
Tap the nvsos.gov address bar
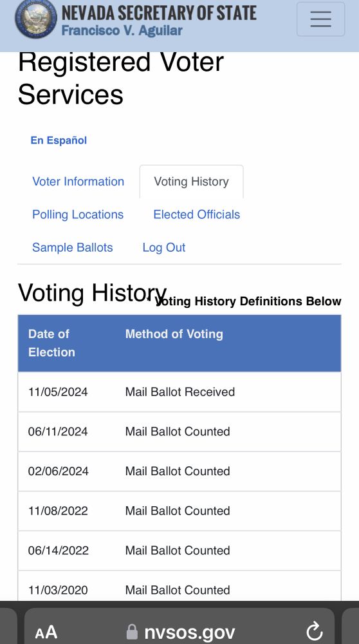pyautogui.click(x=179, y=630)
